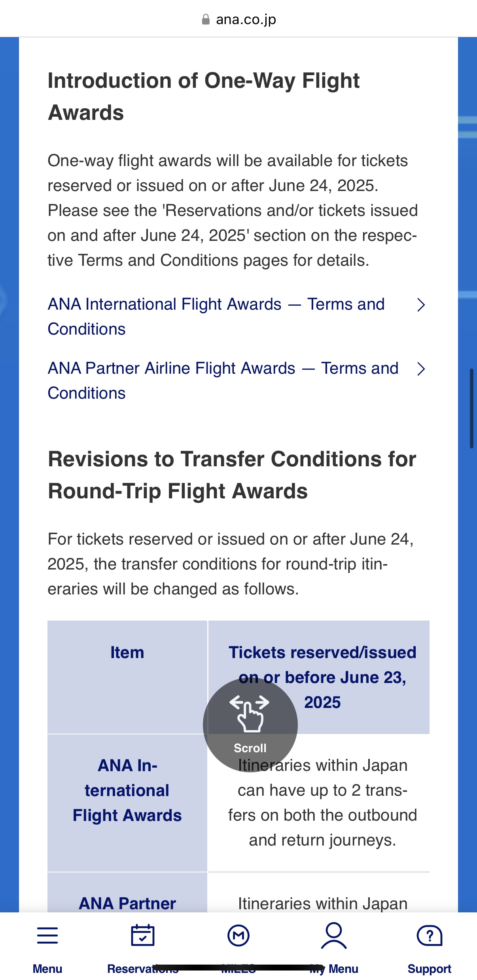Tap the "Item" table column header
Image resolution: width=477 pixels, height=980 pixels.
[x=127, y=653]
